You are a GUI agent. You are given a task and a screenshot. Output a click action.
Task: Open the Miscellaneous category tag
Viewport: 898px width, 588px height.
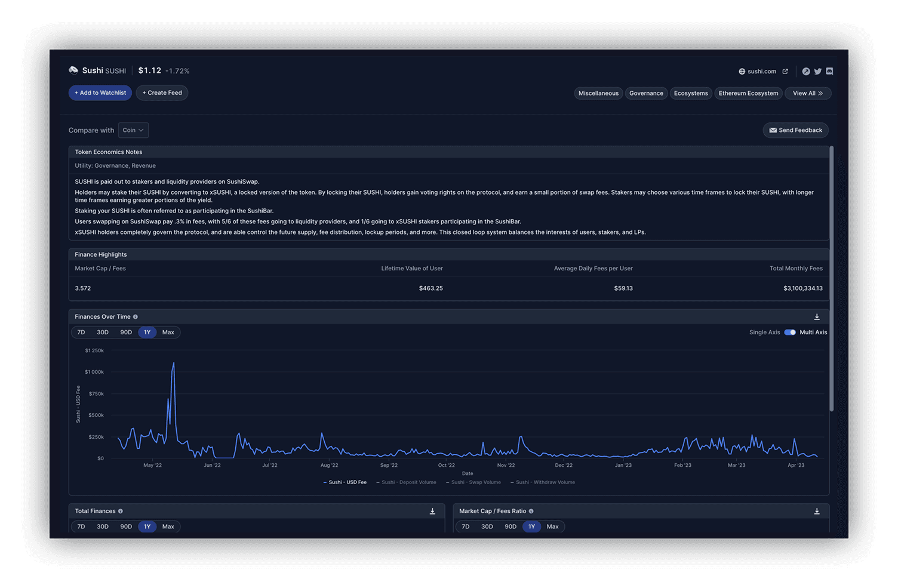pos(598,93)
